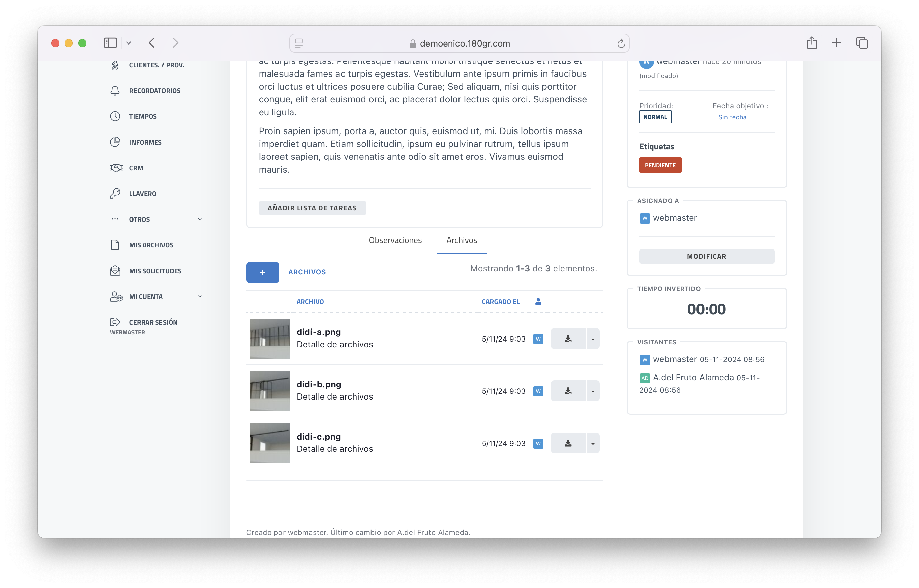The image size is (919, 588).
Task: Select the Archivos tab
Action: coord(462,240)
